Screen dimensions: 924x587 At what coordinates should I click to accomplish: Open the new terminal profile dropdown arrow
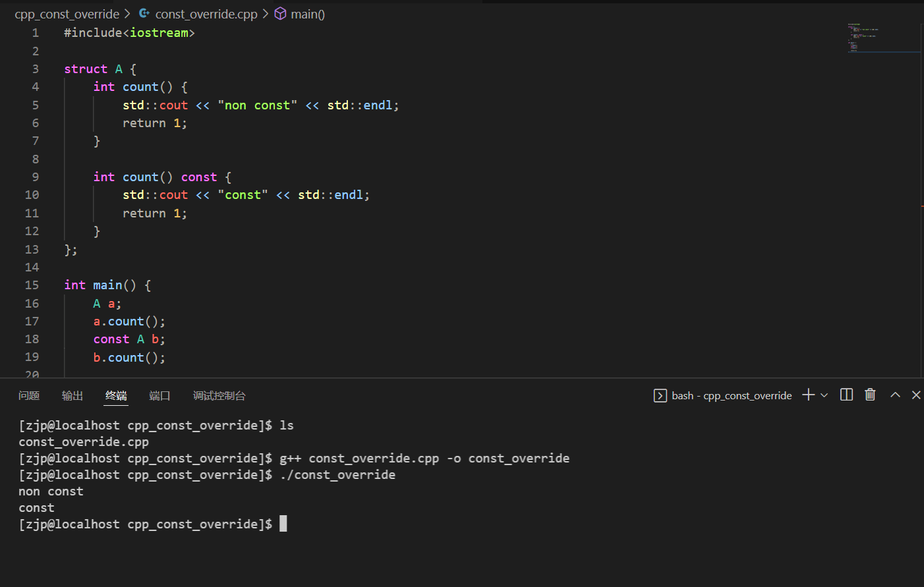pos(824,395)
